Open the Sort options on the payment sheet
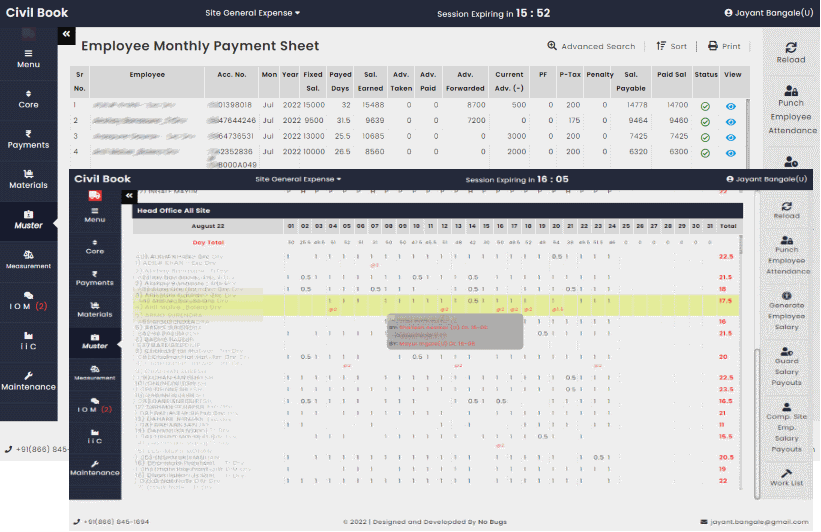The image size is (821, 532). [x=671, y=46]
